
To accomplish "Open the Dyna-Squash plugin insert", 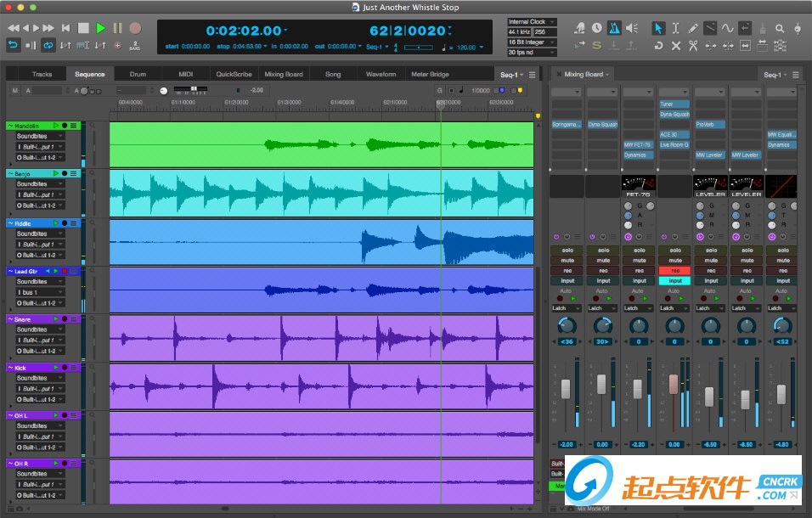I will pyautogui.click(x=604, y=124).
